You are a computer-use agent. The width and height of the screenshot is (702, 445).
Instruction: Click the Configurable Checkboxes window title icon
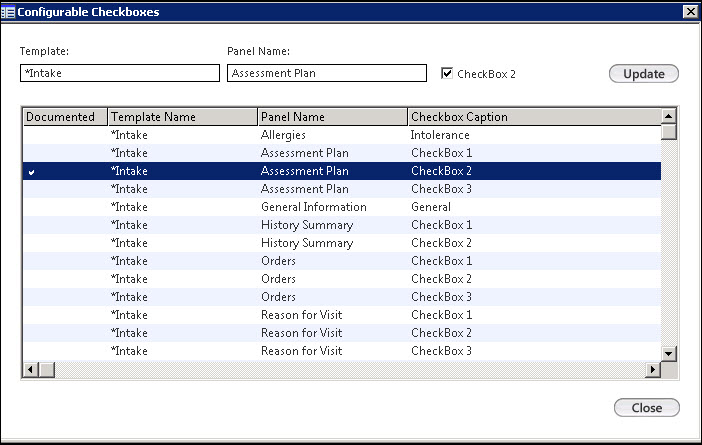8,12
